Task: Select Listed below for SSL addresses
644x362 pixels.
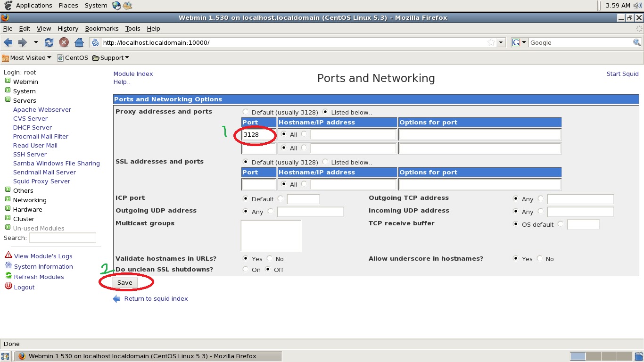Action: (x=325, y=161)
